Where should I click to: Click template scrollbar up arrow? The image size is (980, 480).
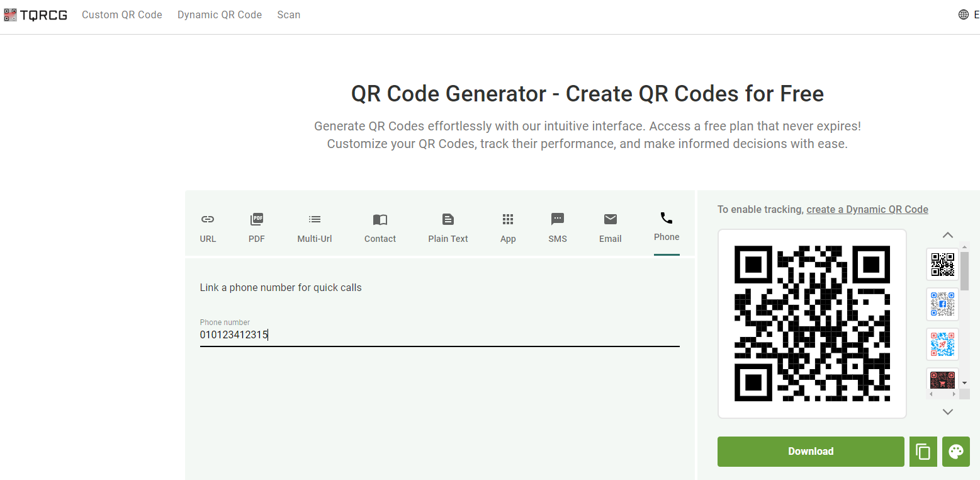coord(964,246)
